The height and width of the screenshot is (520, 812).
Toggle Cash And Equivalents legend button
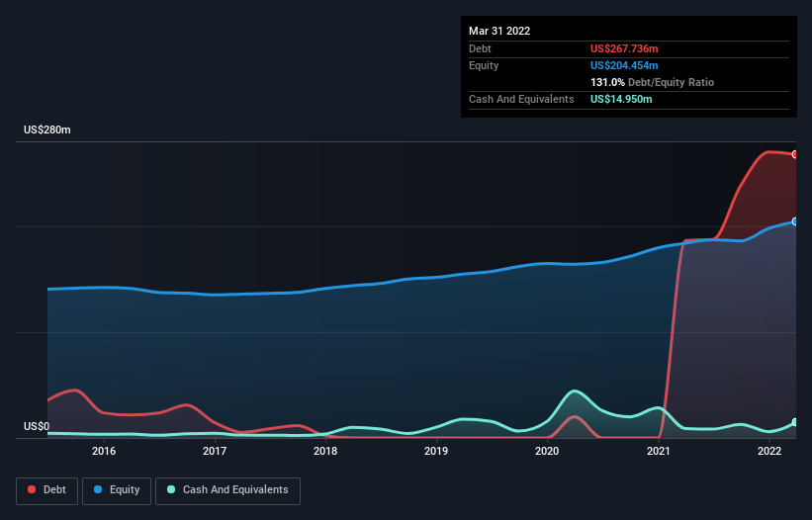tap(227, 490)
